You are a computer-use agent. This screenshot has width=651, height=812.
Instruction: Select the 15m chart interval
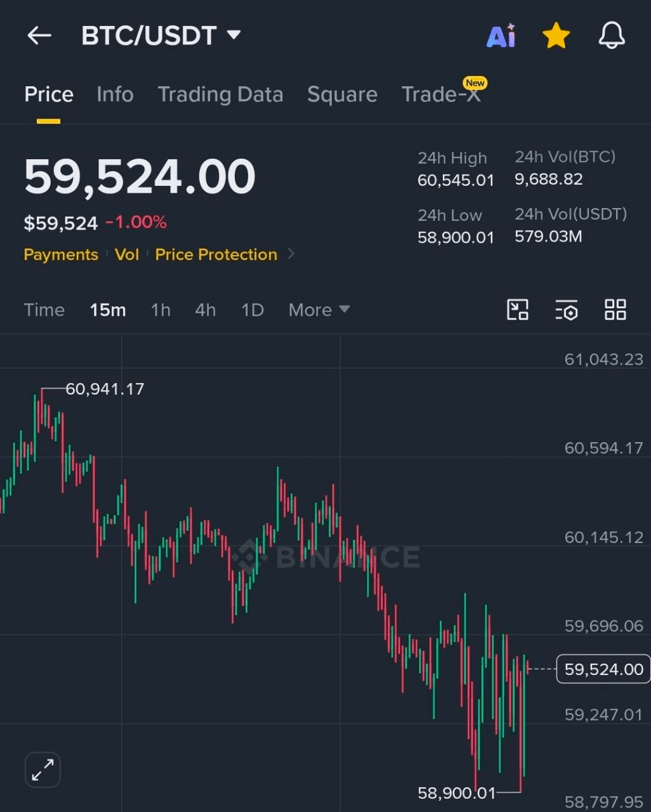pos(108,310)
